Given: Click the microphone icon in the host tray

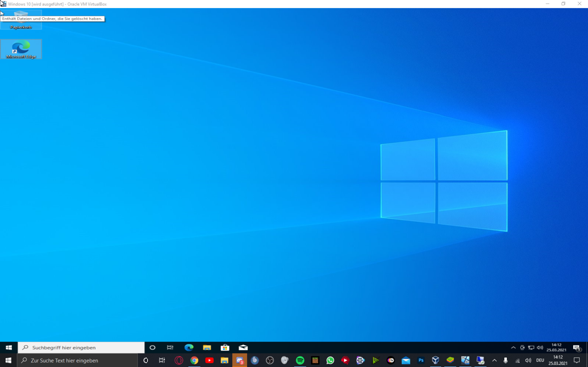Looking at the screenshot, I should pos(505,360).
